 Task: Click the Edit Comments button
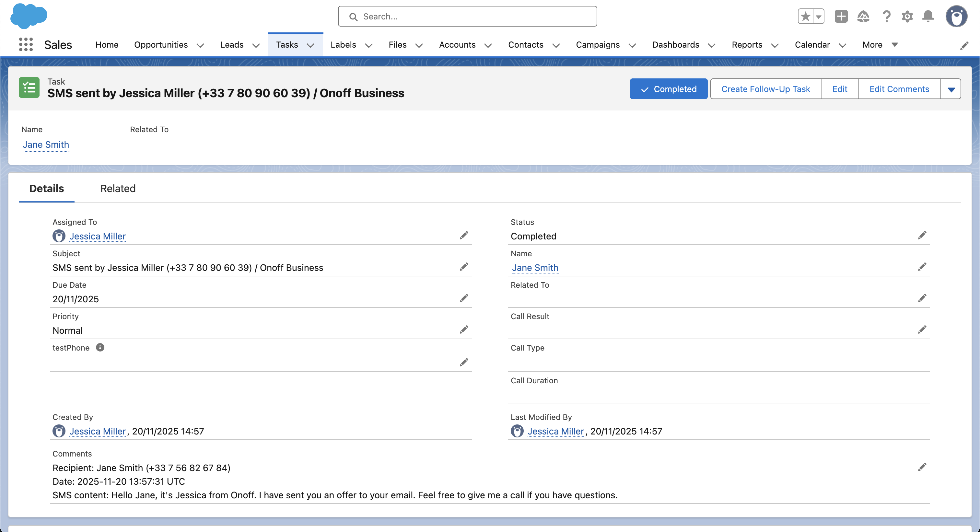click(899, 89)
